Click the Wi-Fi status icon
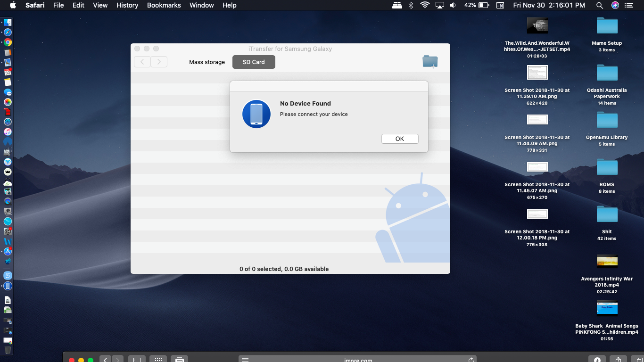Screen dimensions: 644x362 (425, 5)
